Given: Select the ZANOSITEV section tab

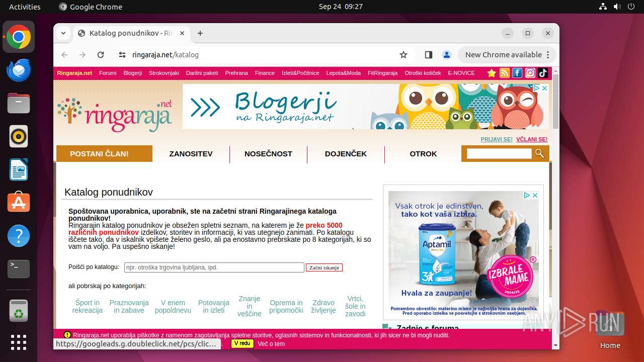Looking at the screenshot, I should click(x=191, y=154).
